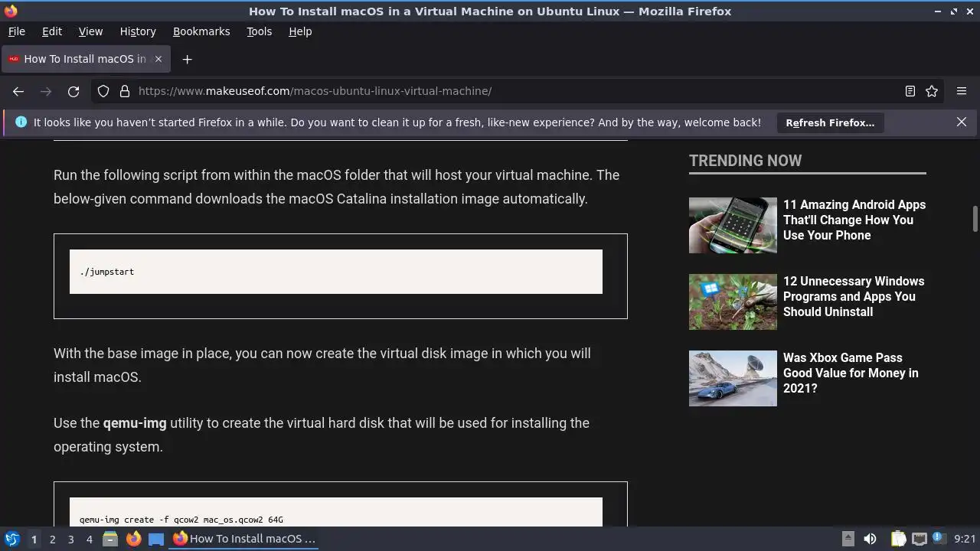Click the qemu-img create command code
The image size is (980, 551).
coord(181,520)
